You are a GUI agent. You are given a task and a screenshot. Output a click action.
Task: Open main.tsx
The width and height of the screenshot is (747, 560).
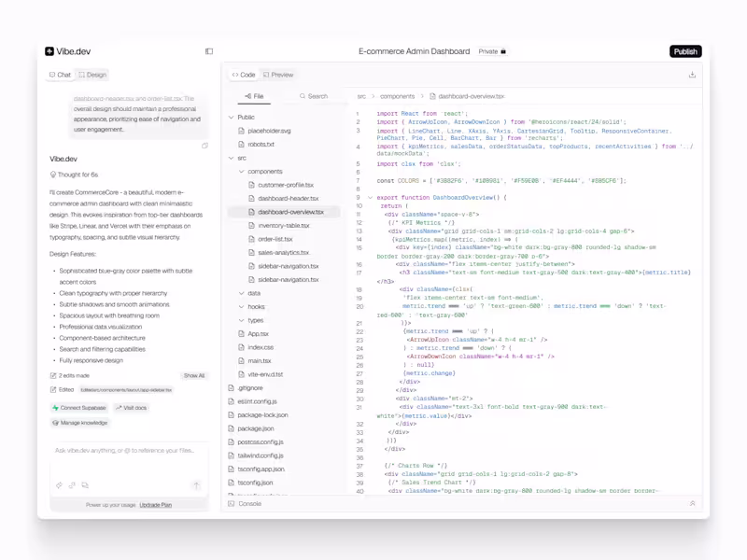(260, 361)
